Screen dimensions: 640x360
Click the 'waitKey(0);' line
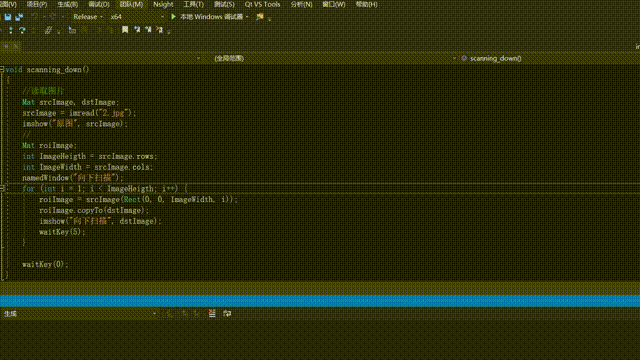[45, 264]
